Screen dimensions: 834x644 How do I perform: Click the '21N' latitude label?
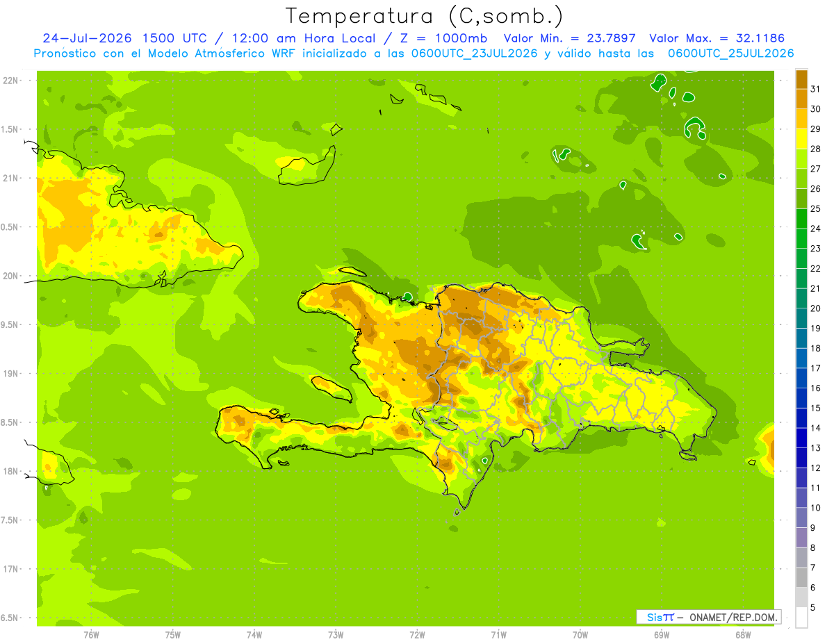[x=12, y=178]
